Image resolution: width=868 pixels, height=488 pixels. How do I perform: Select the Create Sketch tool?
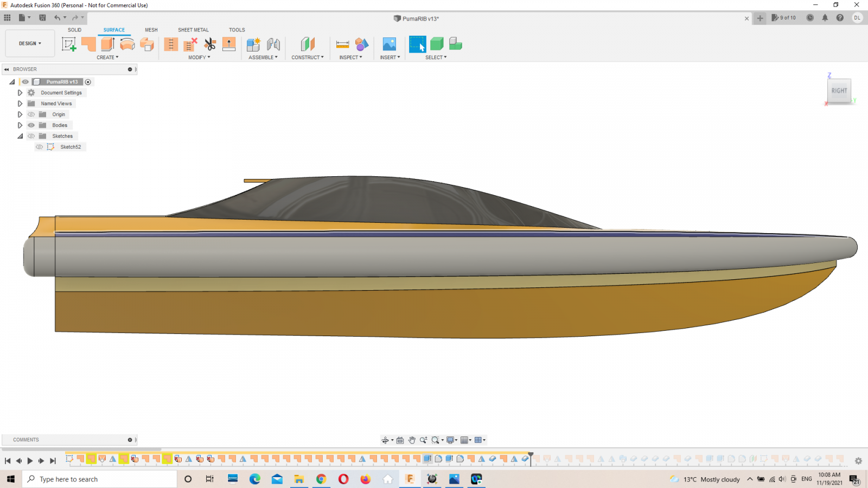(69, 44)
